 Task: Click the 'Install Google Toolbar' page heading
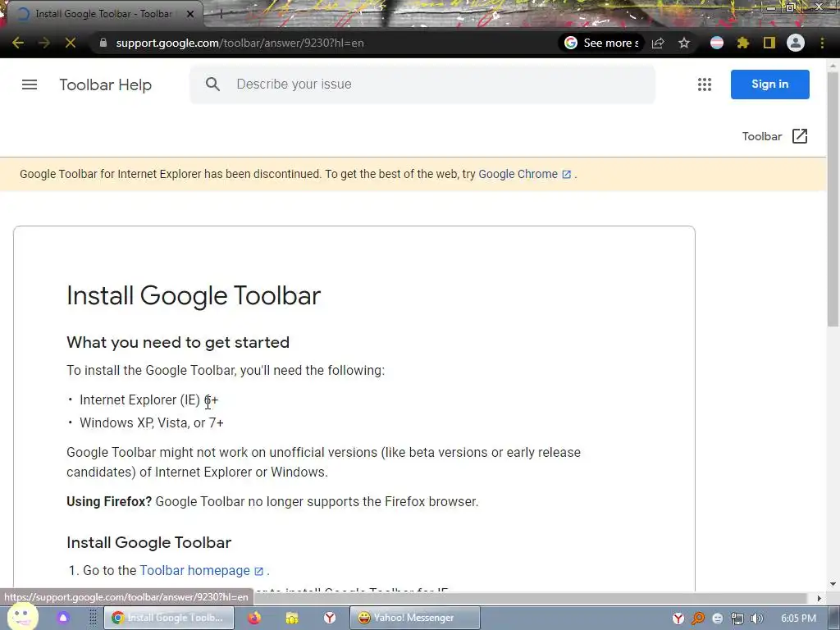click(x=194, y=295)
